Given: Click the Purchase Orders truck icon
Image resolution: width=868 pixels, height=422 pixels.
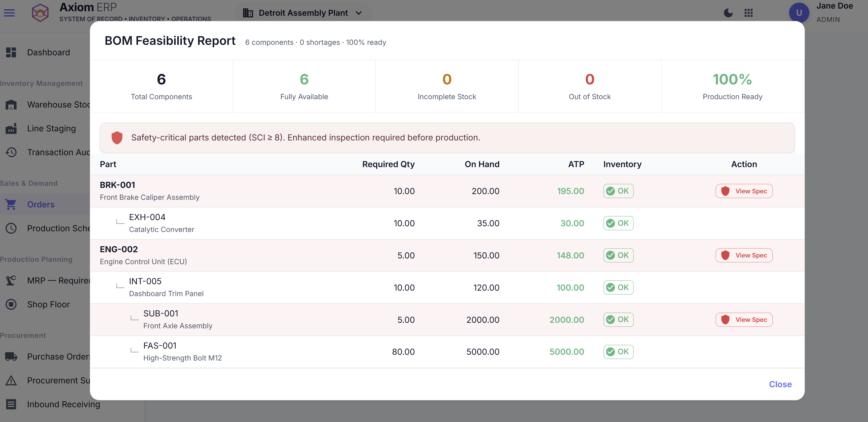Looking at the screenshot, I should point(11,356).
